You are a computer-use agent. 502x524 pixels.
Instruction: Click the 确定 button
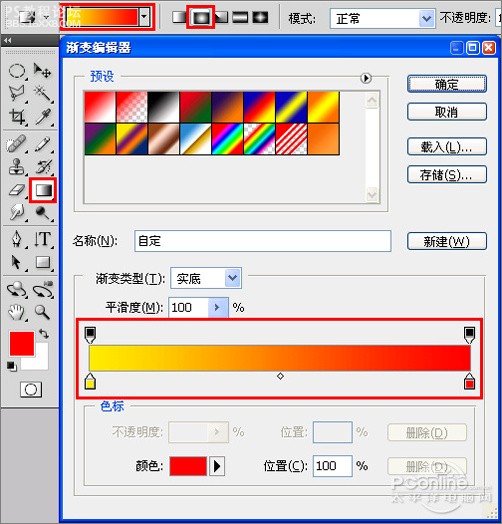(447, 84)
